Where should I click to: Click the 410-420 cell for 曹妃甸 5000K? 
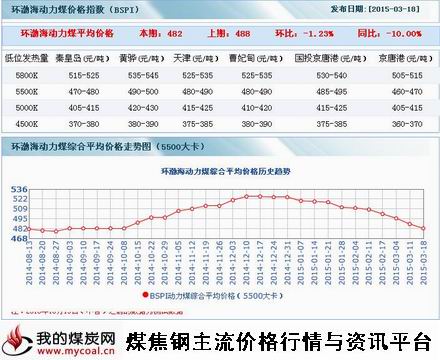coord(257,108)
